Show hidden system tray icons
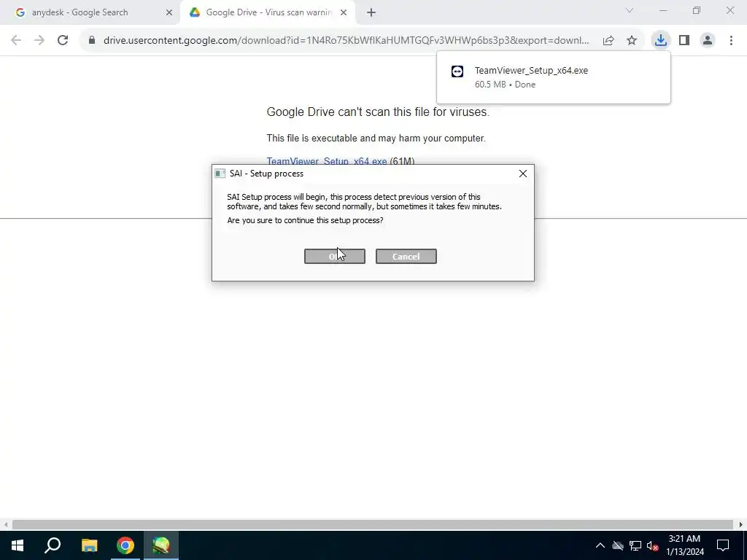 [x=600, y=545]
